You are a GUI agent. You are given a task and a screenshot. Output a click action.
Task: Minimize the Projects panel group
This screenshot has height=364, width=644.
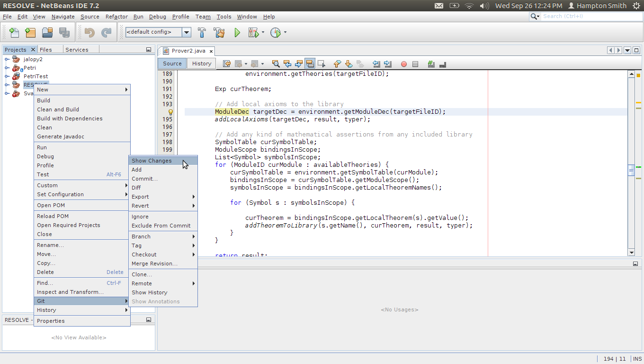click(148, 49)
